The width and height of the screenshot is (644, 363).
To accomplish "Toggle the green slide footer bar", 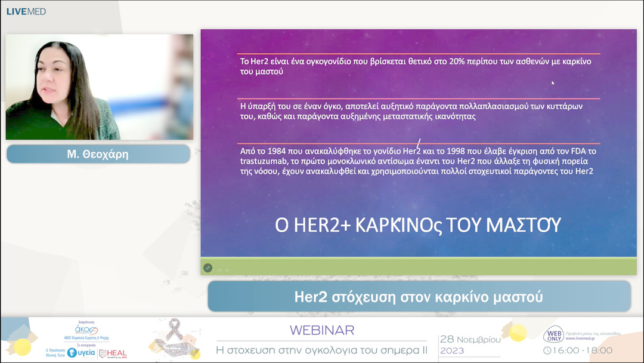I will [x=419, y=267].
